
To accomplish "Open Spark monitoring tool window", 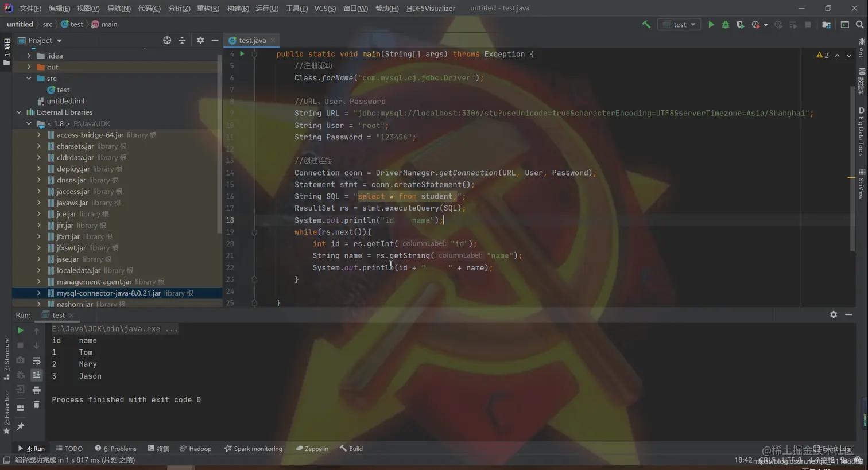I will pyautogui.click(x=253, y=449).
